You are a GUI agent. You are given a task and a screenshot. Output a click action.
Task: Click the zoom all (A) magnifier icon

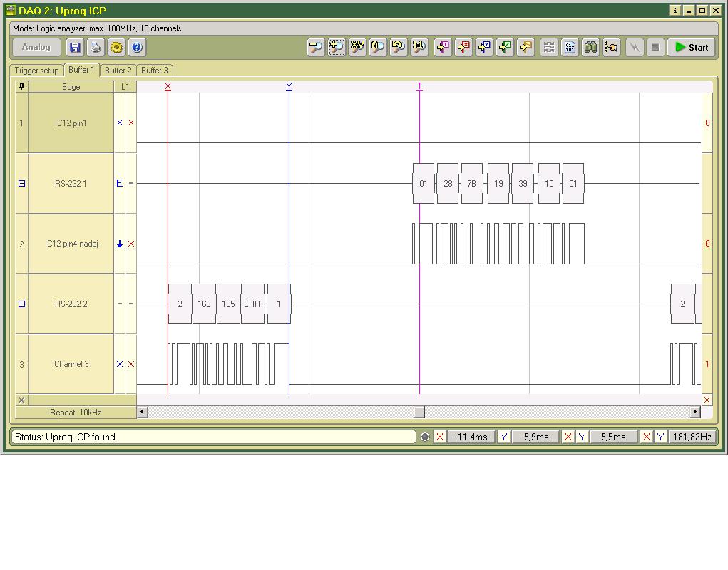click(x=378, y=47)
